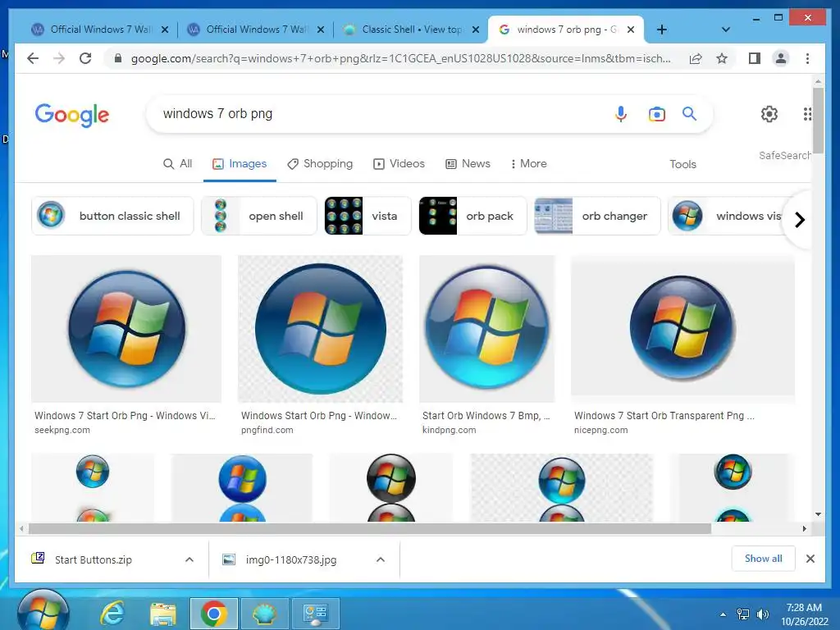Reload the current page
Screen dimensions: 840x630
click(x=85, y=58)
